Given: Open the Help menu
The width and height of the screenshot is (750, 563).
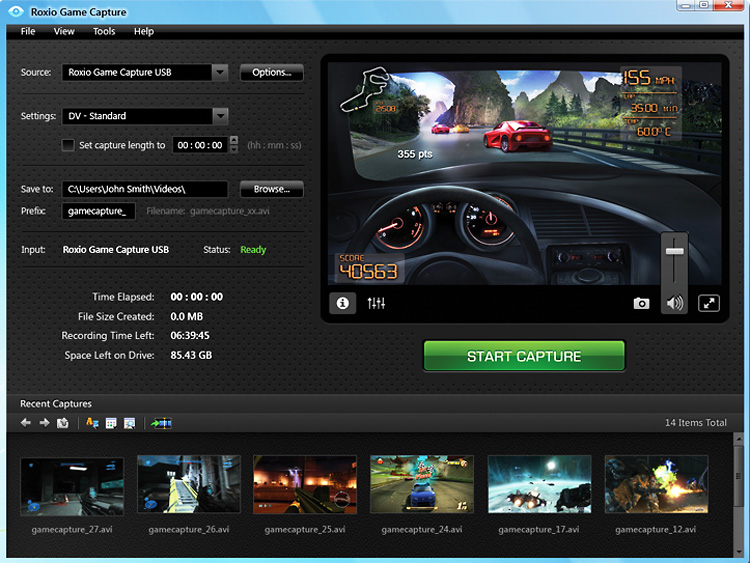Looking at the screenshot, I should tap(143, 32).
